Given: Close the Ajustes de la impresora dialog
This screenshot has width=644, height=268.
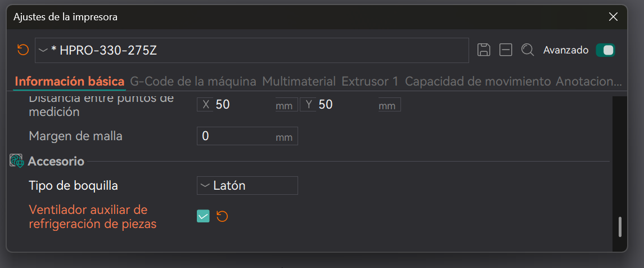Looking at the screenshot, I should [x=613, y=17].
